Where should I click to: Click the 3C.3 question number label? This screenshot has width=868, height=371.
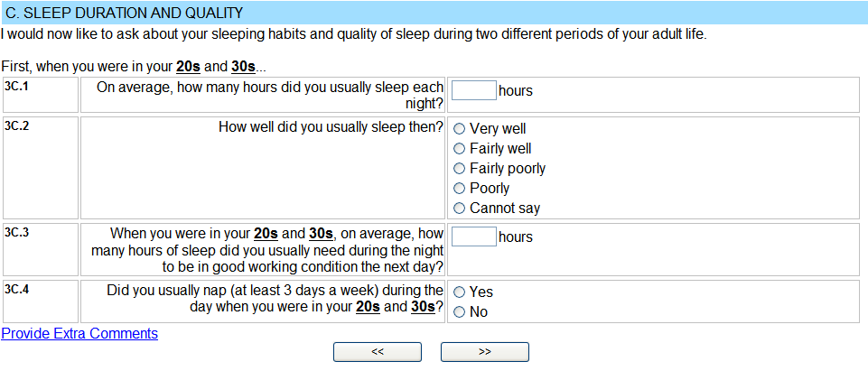pos(17,232)
